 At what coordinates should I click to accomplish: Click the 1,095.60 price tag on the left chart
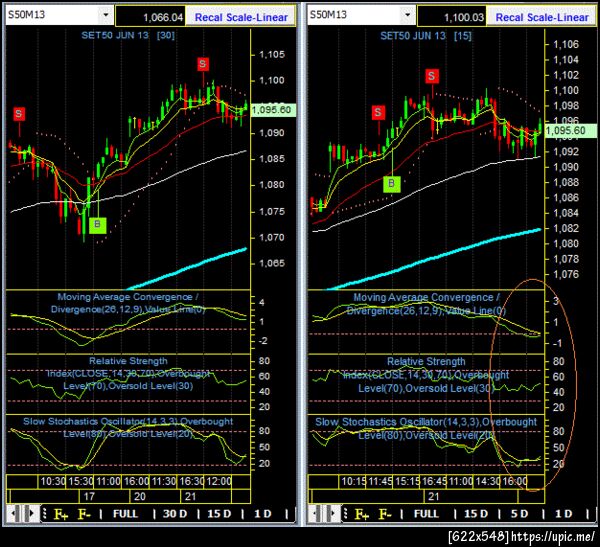point(273,110)
